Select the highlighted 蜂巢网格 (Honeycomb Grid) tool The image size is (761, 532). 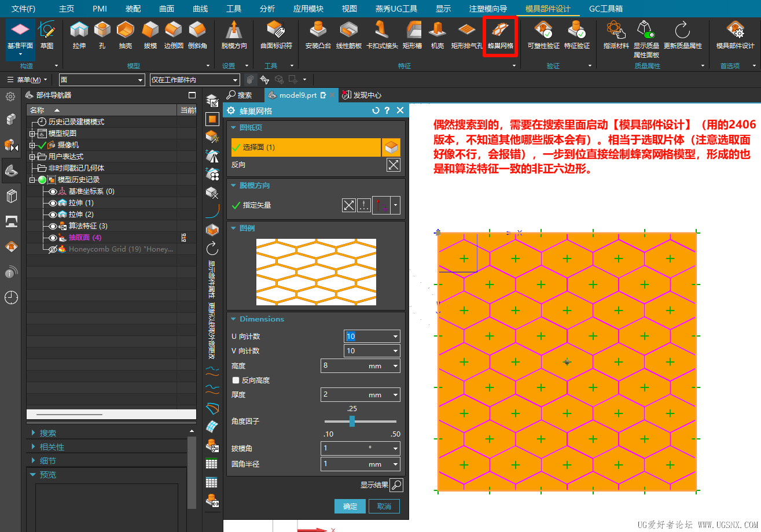(500, 35)
